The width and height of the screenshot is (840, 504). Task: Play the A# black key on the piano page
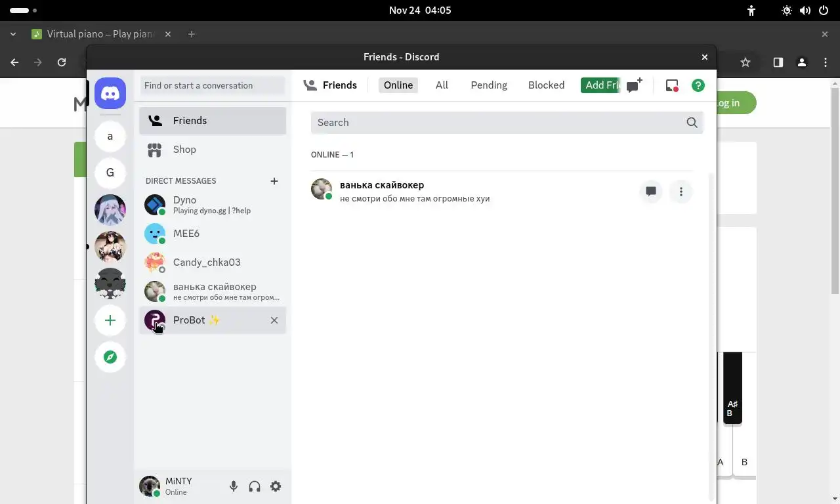pyautogui.click(x=733, y=387)
